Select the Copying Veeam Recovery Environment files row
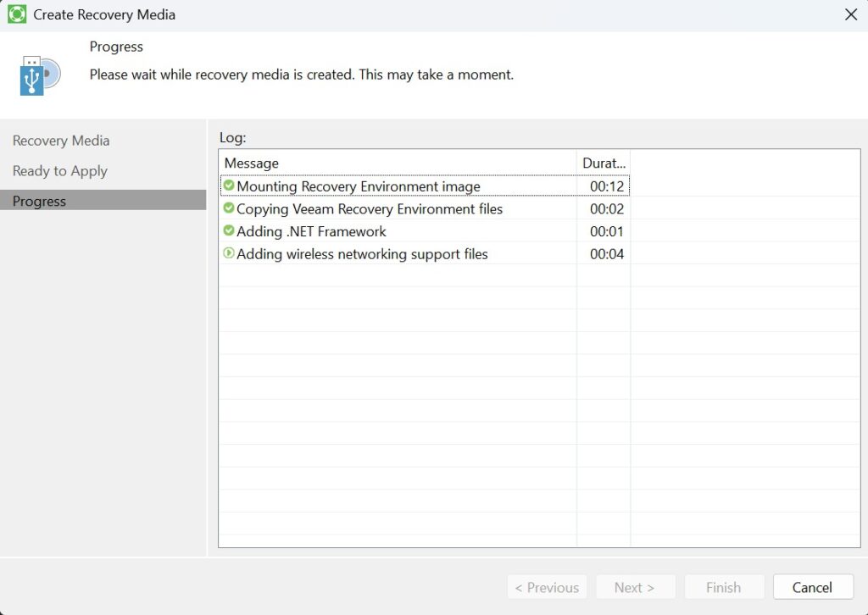This screenshot has width=868, height=615. click(370, 208)
